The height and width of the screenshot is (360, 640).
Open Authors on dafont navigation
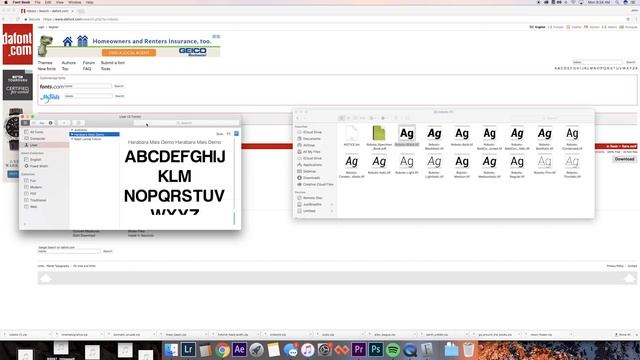tap(69, 63)
